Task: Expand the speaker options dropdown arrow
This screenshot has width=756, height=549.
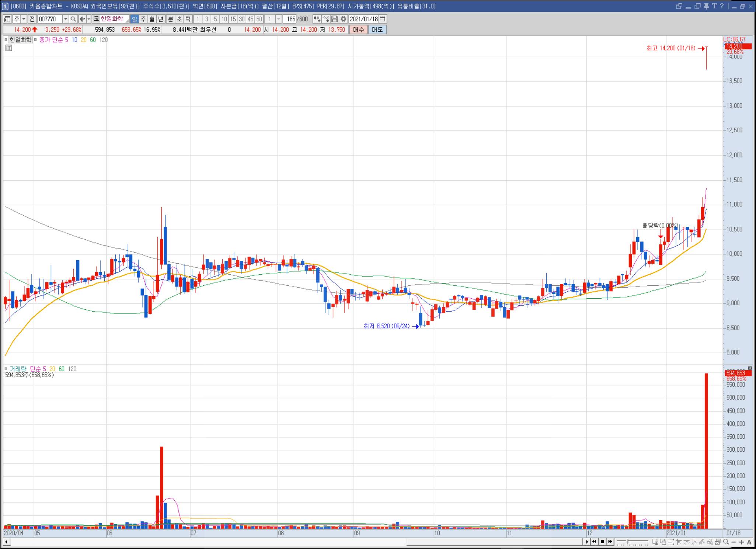Action: 88,19
